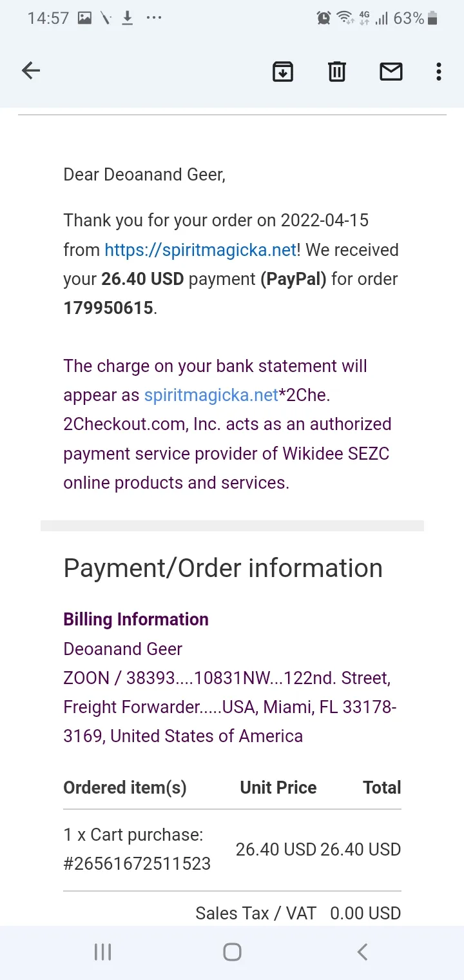Tap the Billing Information heading
Viewport: 464px width, 980px height.
tap(136, 620)
